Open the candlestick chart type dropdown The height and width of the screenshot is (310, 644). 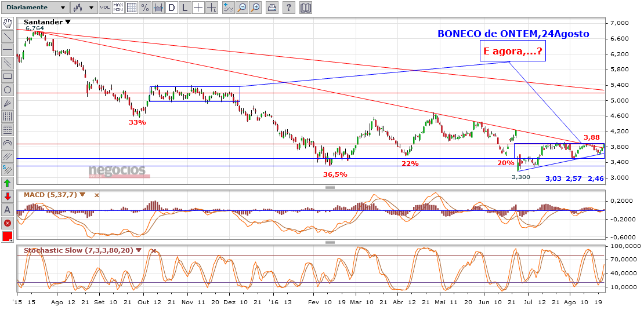(83, 8)
